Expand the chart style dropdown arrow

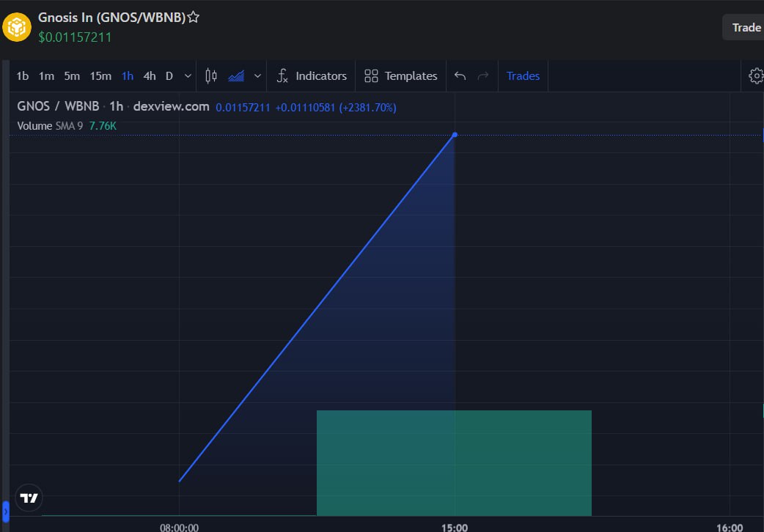click(x=258, y=76)
